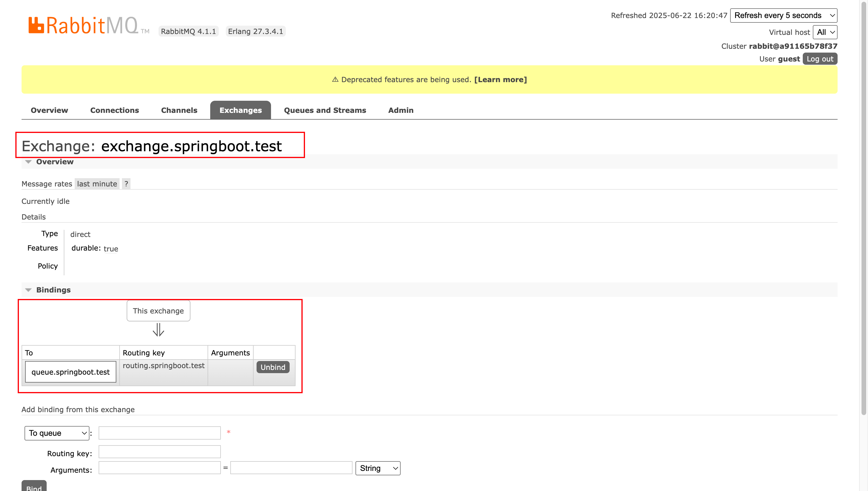Open the Queues and Streams tab
The height and width of the screenshot is (491, 868).
click(325, 110)
